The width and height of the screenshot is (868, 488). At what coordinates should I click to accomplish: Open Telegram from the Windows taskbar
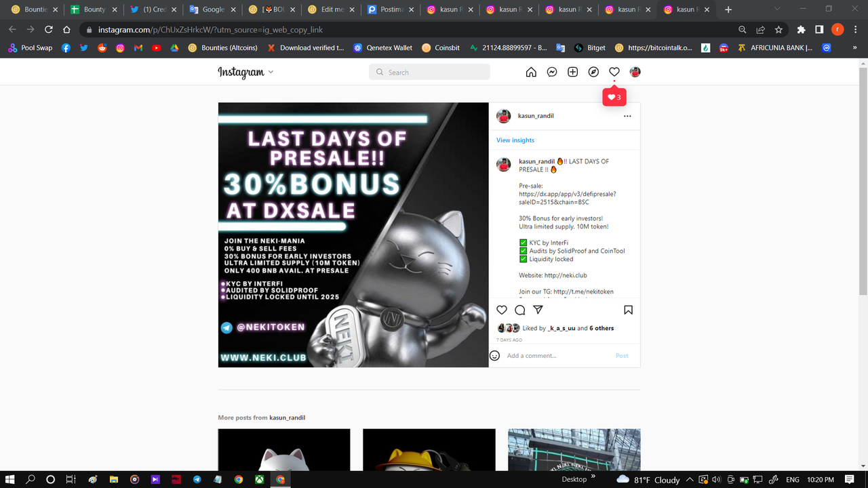coord(197,479)
